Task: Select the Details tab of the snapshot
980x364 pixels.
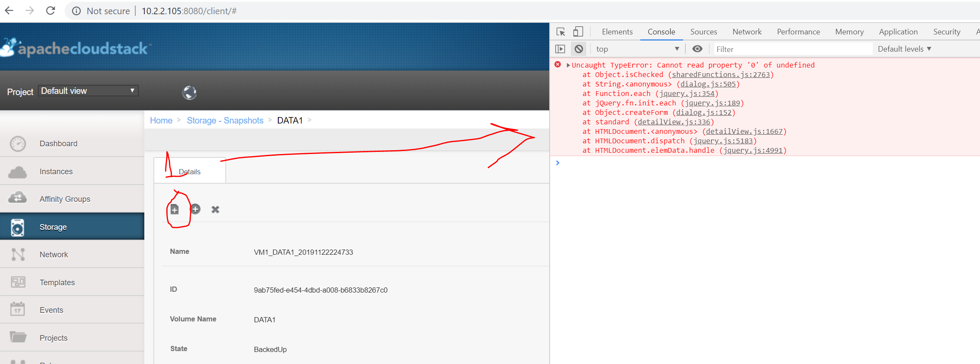Action: click(190, 172)
